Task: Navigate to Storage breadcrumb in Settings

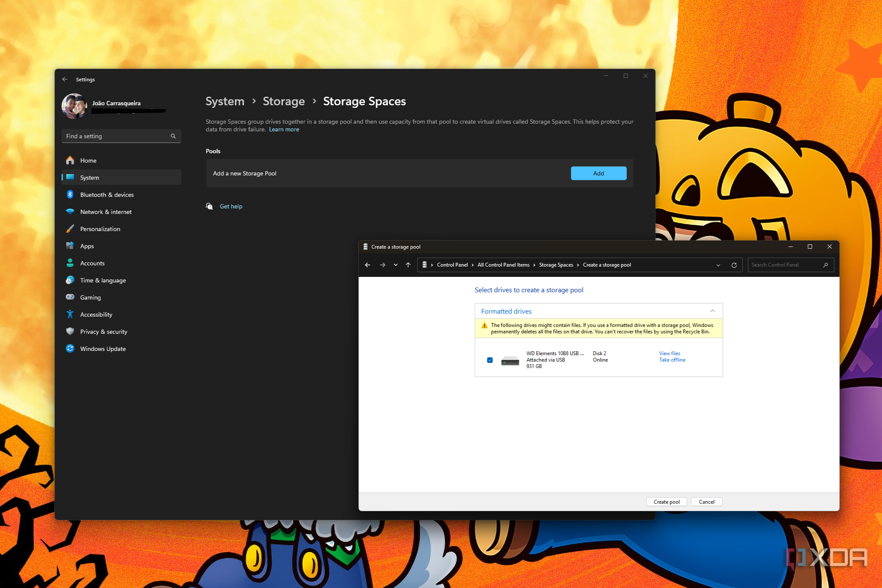Action: [283, 101]
